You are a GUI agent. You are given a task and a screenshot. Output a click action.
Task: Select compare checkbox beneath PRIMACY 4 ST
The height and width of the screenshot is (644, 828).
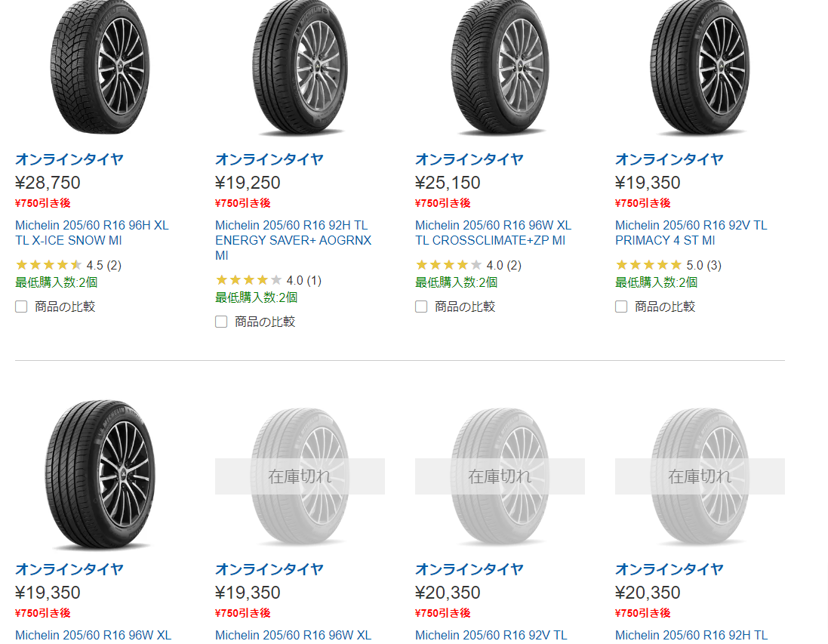coord(621,306)
